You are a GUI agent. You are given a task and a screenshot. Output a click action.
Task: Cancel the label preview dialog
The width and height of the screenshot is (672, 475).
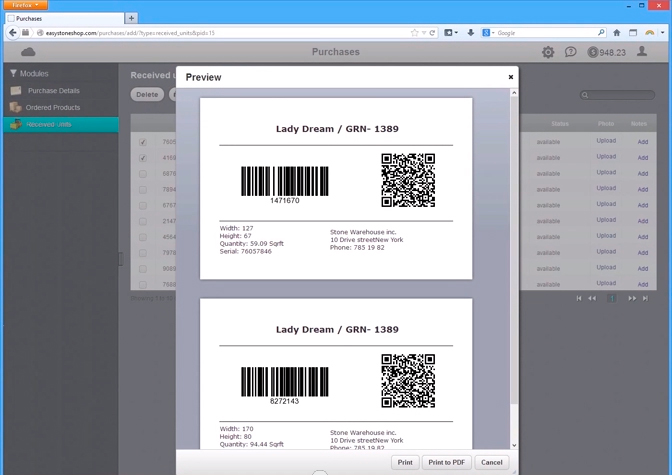click(491, 462)
